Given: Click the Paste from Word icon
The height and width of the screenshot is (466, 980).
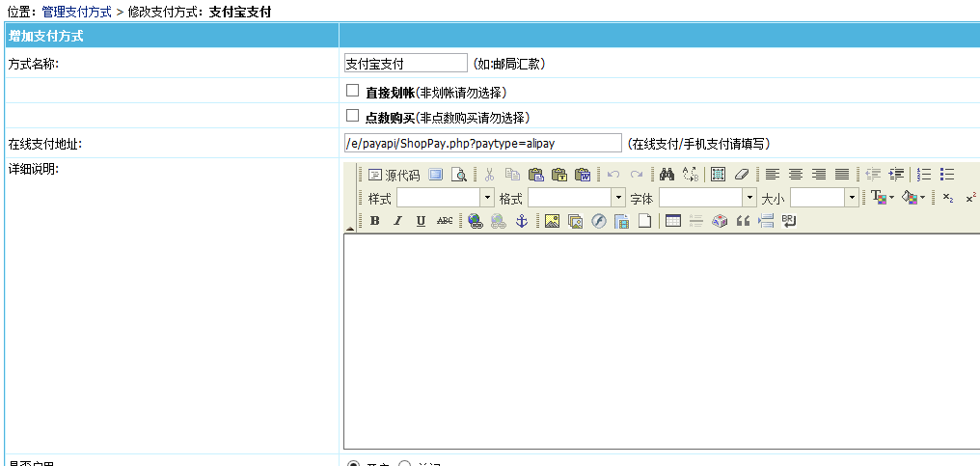Looking at the screenshot, I should tap(583, 175).
